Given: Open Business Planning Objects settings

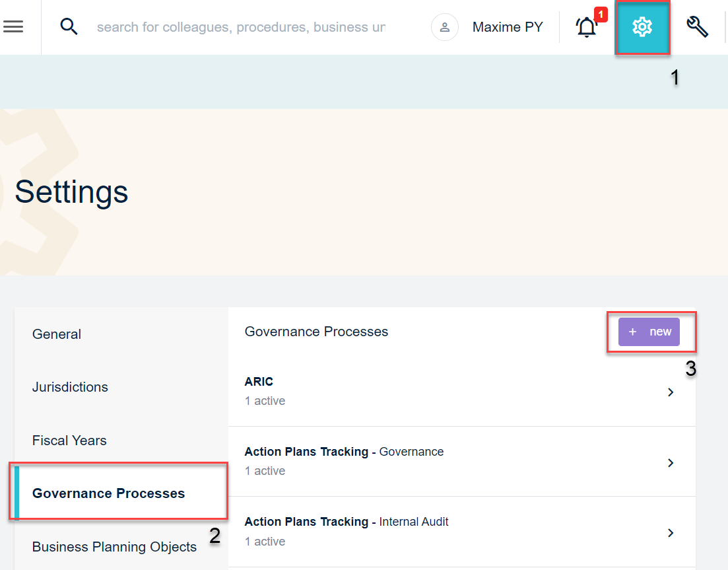Looking at the screenshot, I should (114, 547).
